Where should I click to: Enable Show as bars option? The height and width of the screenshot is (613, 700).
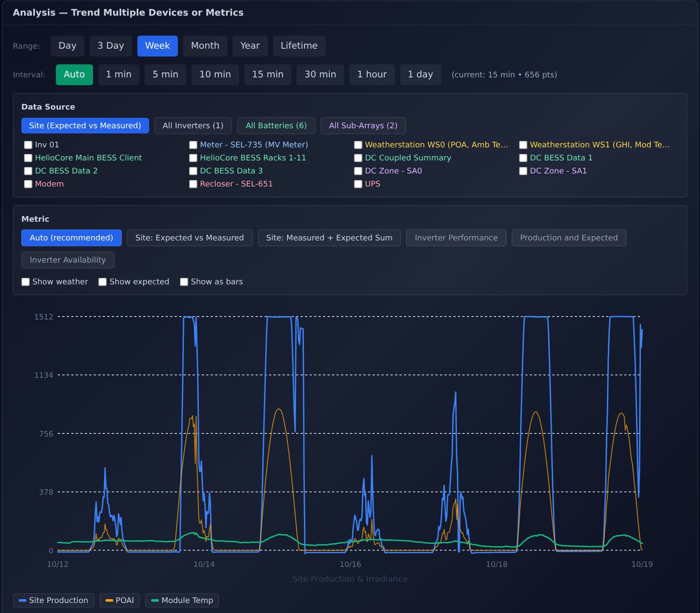point(184,282)
